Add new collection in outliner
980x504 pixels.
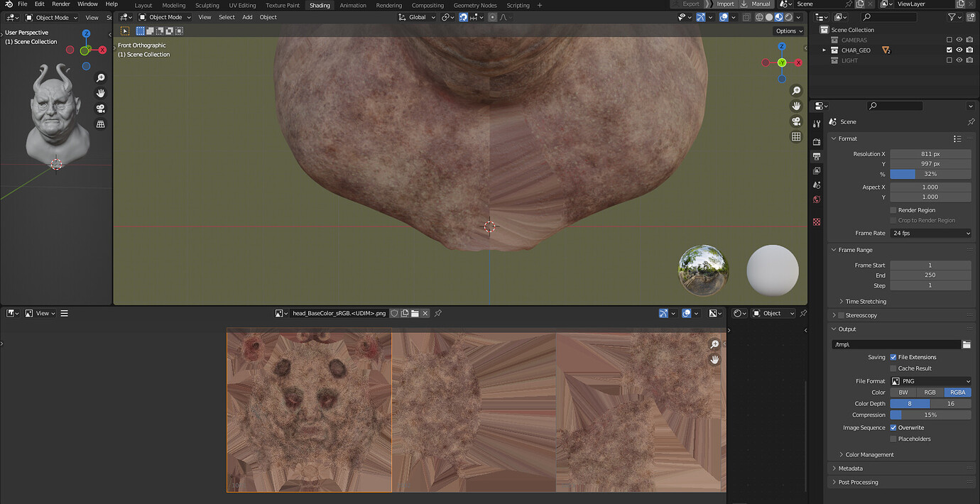pos(971,17)
